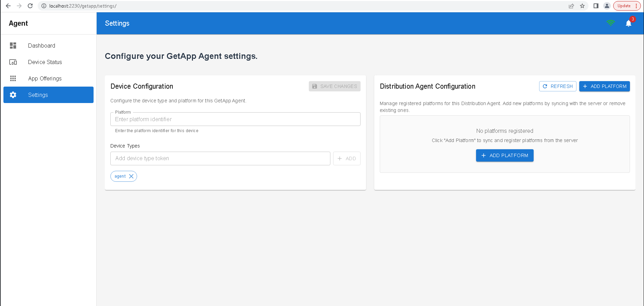
Task: Click the Device Configuration heading
Action: click(x=142, y=86)
